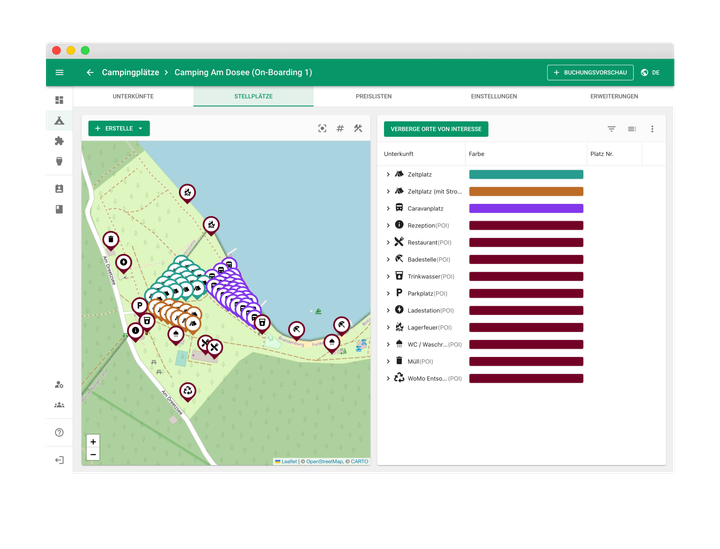
Task: Click the hashtag numbering icon
Action: click(x=340, y=129)
